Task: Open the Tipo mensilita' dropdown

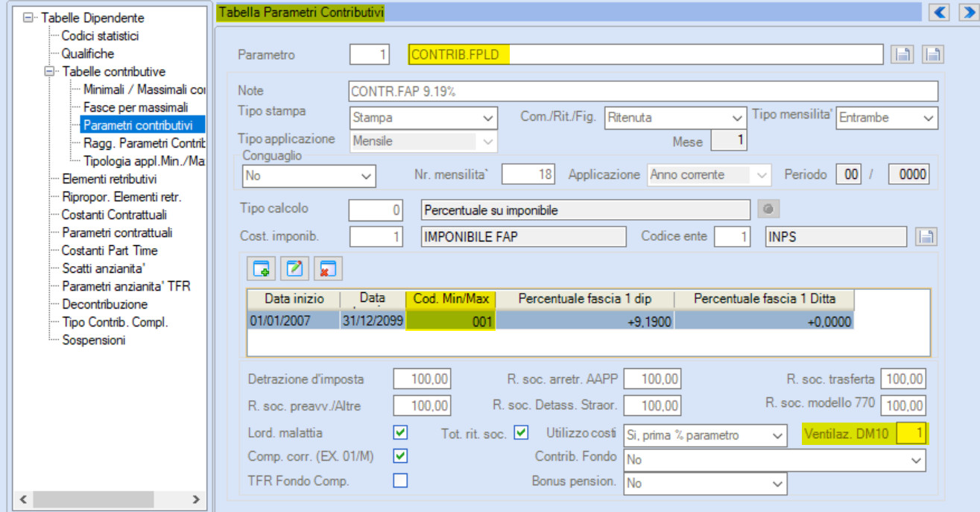Action: 928,118
